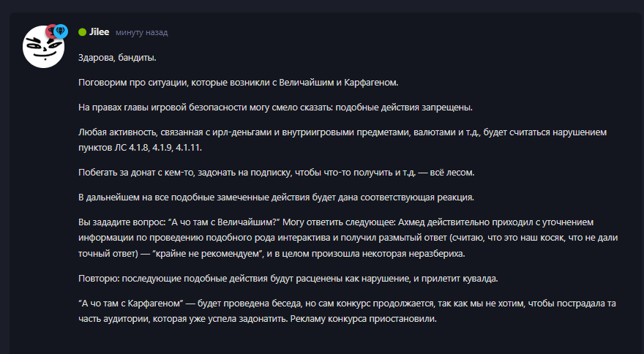This screenshot has height=354, width=644.
Task: Click the quoted phrase "крайне не рекомендуем"
Action: (x=209, y=254)
